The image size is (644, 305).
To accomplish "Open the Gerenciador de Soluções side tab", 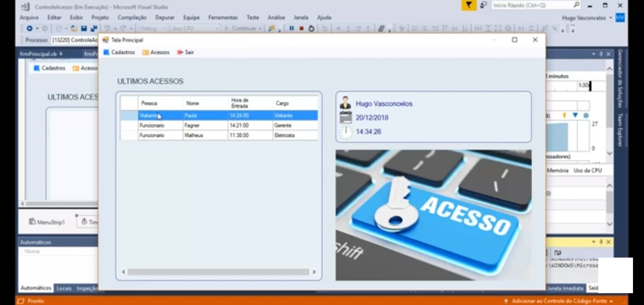I will click(x=620, y=78).
